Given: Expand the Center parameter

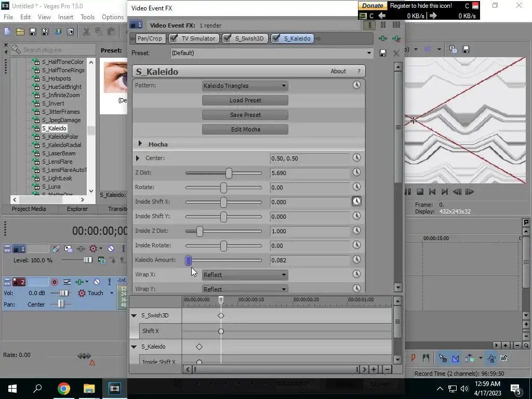Looking at the screenshot, I should 137,158.
